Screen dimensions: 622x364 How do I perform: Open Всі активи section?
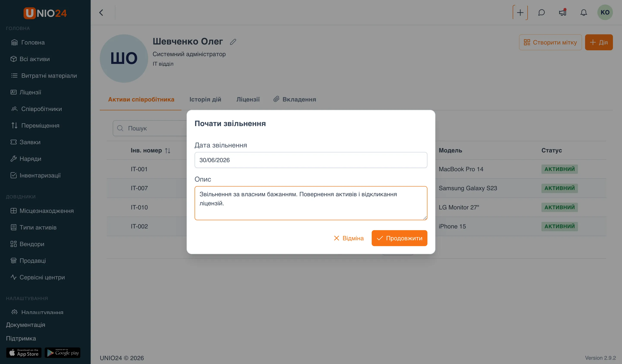(x=30, y=59)
